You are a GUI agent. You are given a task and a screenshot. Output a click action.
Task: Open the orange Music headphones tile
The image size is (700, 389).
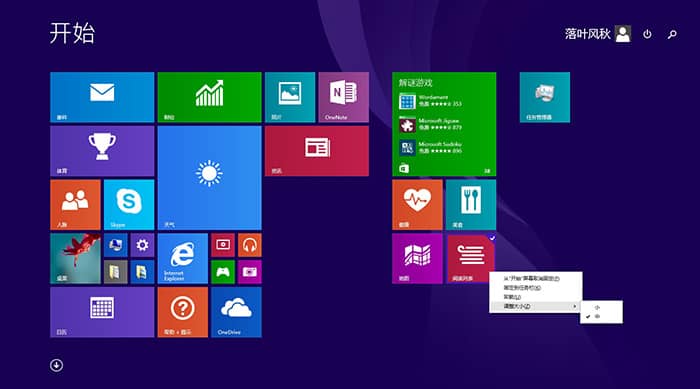pyautogui.click(x=250, y=245)
